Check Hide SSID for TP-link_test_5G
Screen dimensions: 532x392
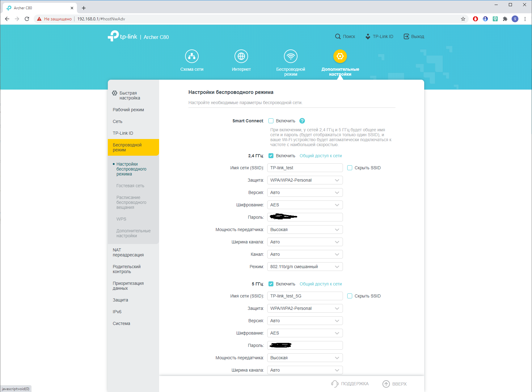coord(350,296)
